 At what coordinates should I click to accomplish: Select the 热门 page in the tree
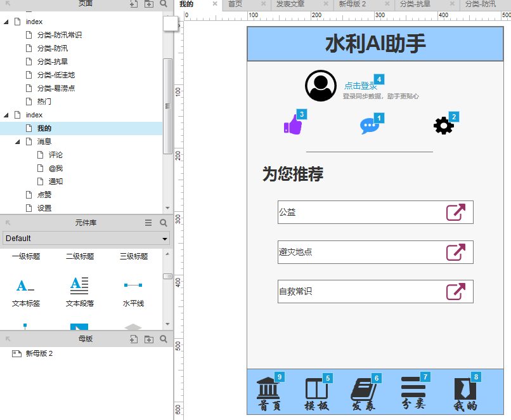44,102
